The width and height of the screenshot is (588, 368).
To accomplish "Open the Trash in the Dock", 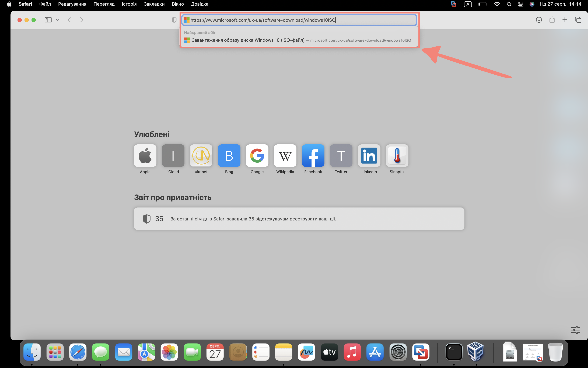I will (x=555, y=352).
